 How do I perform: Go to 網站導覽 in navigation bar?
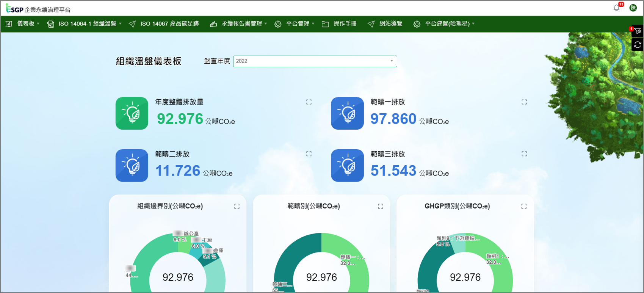pyautogui.click(x=385, y=24)
